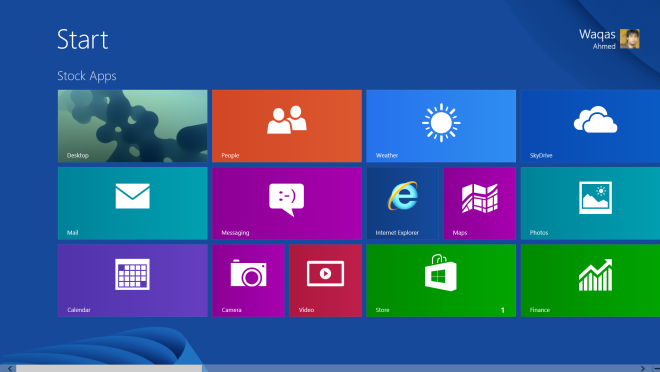Click the horizontal scrollbar thumb
The image size is (660, 372).
109,368
